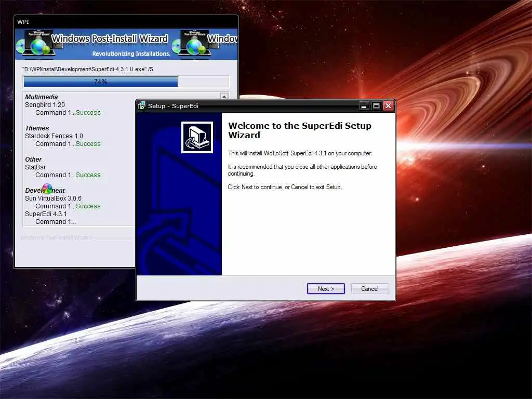This screenshot has height=399, width=532.
Task: Click 'Welcome to the SuperEdi Setup Wizard' heading
Action: (x=300, y=130)
